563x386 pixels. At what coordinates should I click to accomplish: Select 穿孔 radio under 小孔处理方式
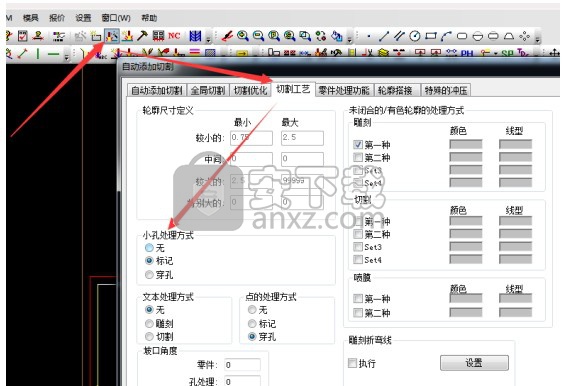tap(149, 275)
